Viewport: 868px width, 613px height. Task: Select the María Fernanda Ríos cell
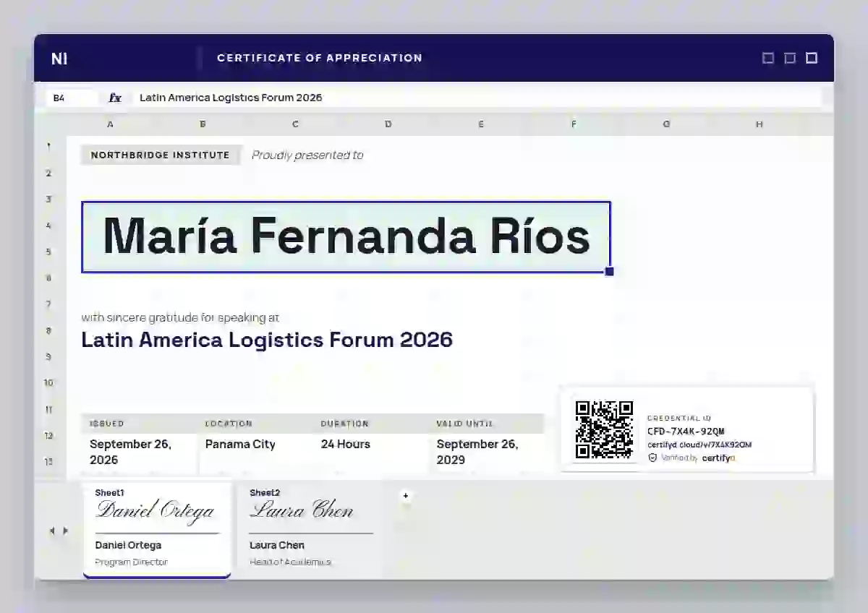point(346,237)
